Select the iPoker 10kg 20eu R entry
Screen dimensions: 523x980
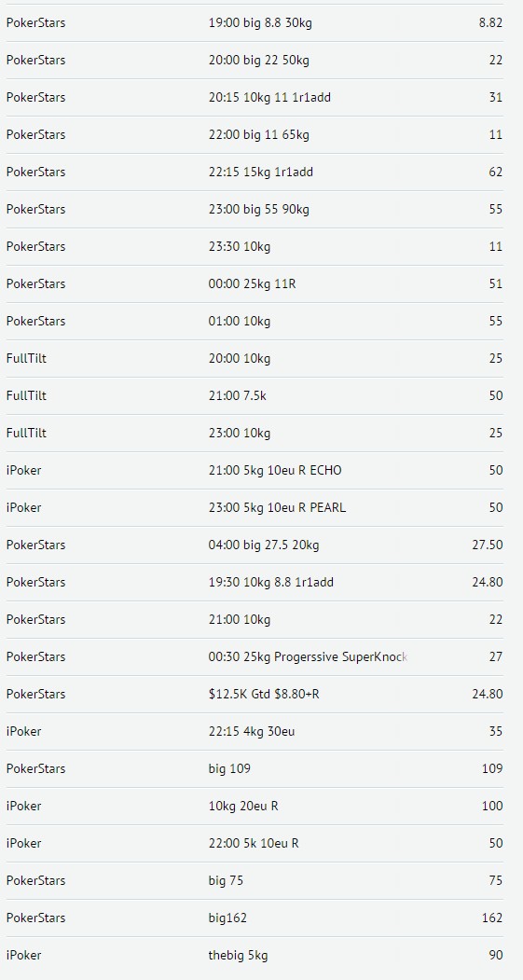coord(255,807)
